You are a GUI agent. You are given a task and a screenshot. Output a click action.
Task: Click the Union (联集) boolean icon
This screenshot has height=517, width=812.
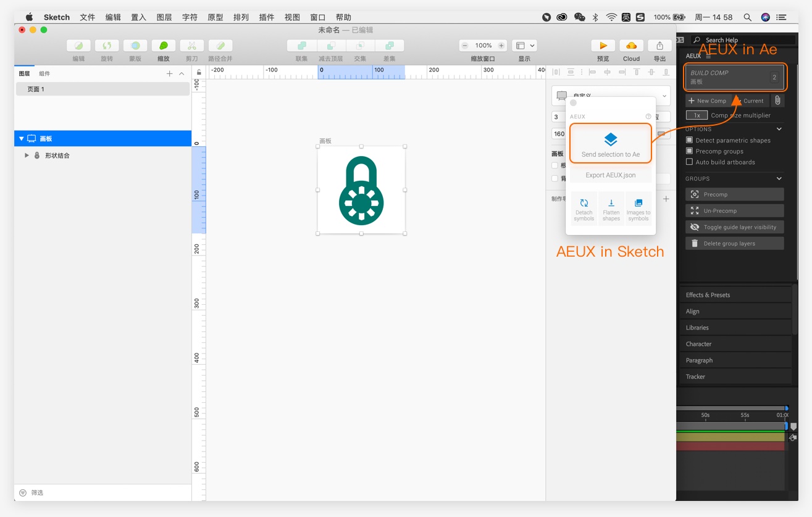pyautogui.click(x=301, y=46)
